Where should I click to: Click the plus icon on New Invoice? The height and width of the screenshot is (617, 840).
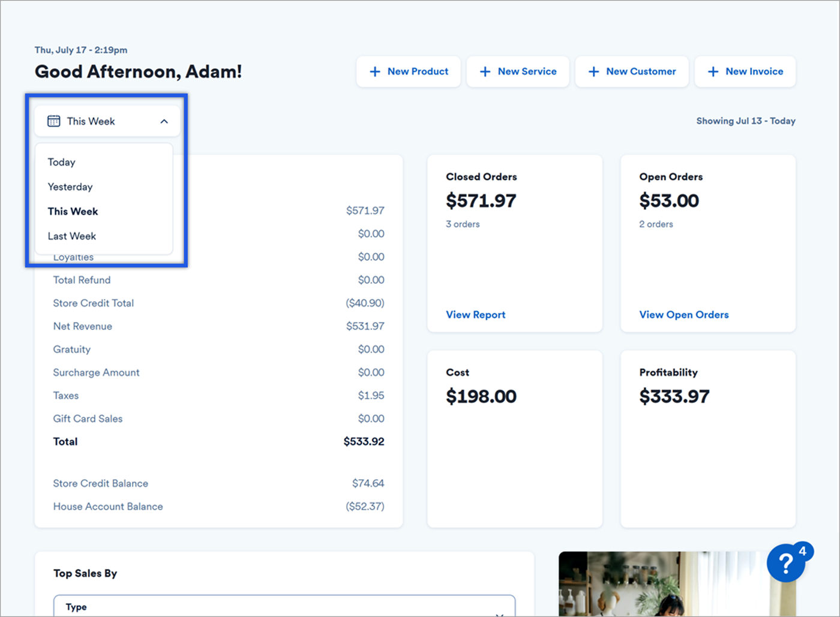(712, 71)
